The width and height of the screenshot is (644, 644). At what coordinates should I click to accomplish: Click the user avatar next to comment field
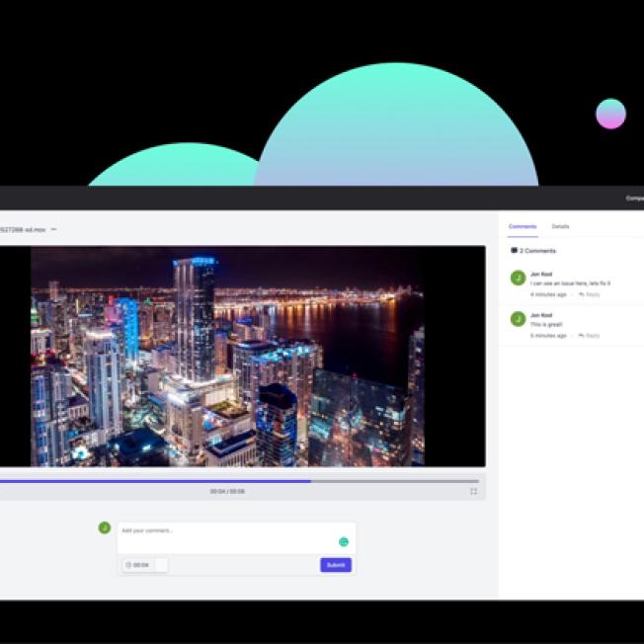click(x=105, y=527)
